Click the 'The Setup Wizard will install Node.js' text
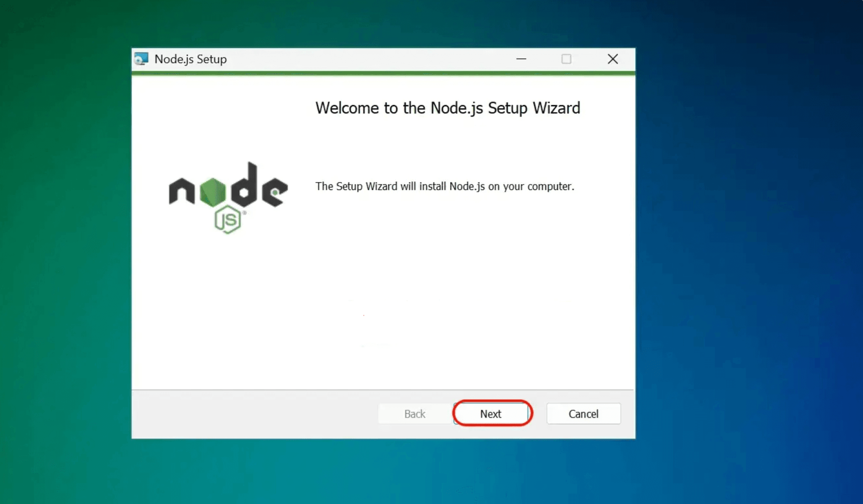 point(445,186)
